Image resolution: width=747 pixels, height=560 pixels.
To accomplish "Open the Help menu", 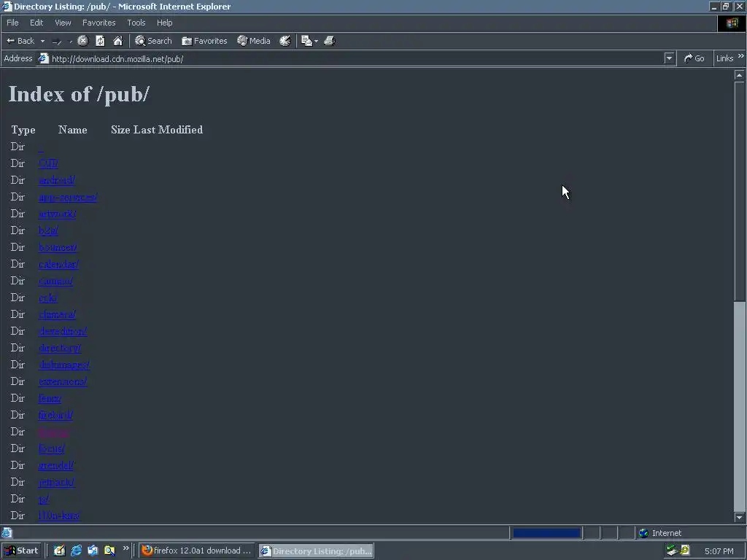I will click(164, 23).
